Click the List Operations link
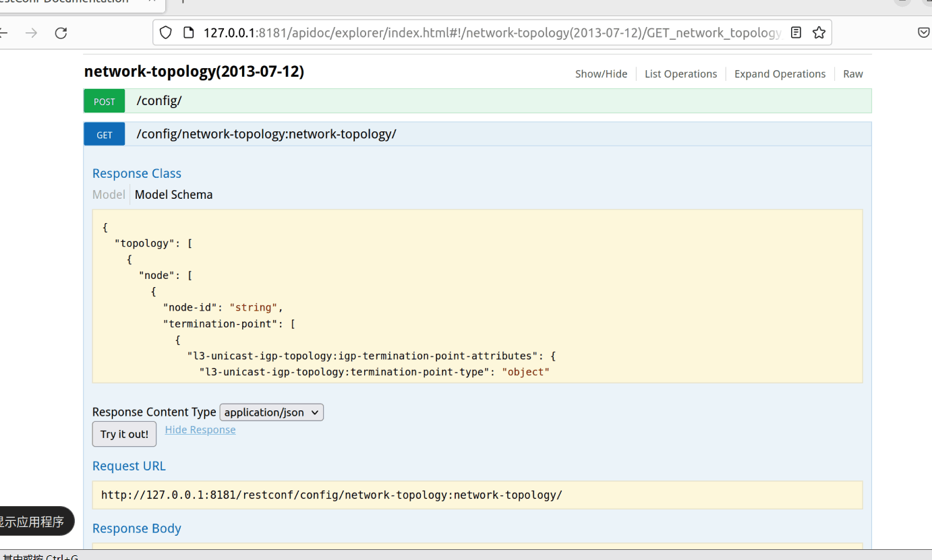The height and width of the screenshot is (560, 932). [680, 74]
